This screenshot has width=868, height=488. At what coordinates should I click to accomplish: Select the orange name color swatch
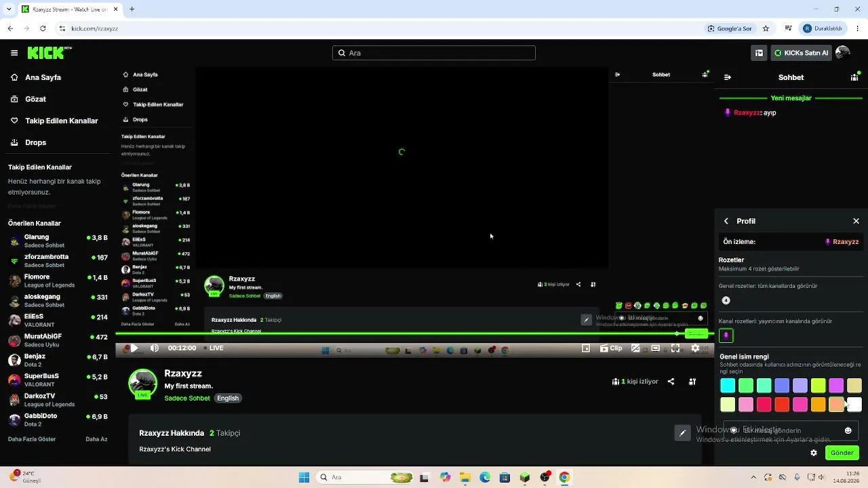818,405
